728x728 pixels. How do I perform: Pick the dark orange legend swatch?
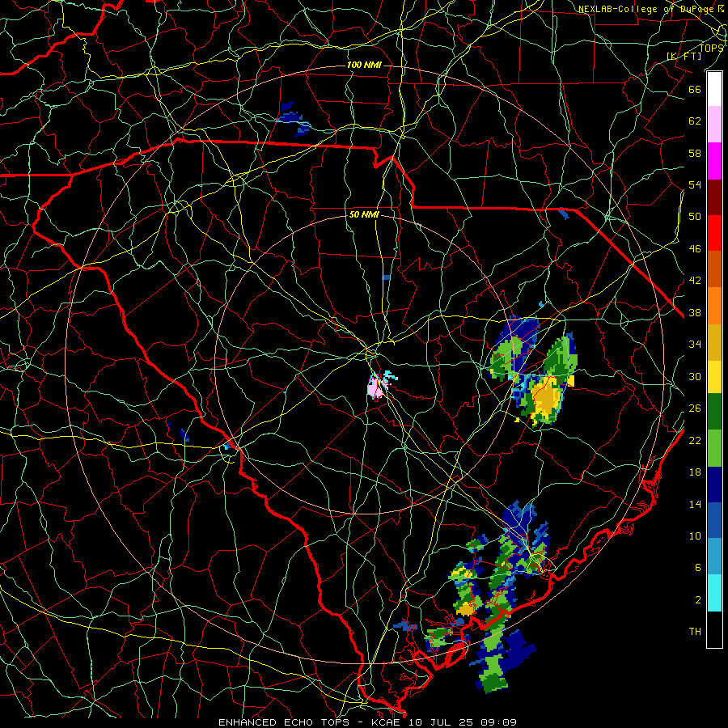pos(714,269)
